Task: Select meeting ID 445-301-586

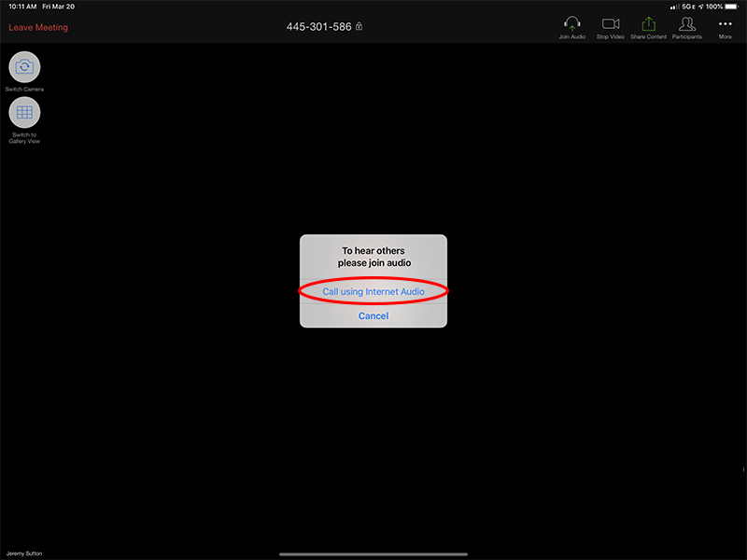Action: (318, 27)
